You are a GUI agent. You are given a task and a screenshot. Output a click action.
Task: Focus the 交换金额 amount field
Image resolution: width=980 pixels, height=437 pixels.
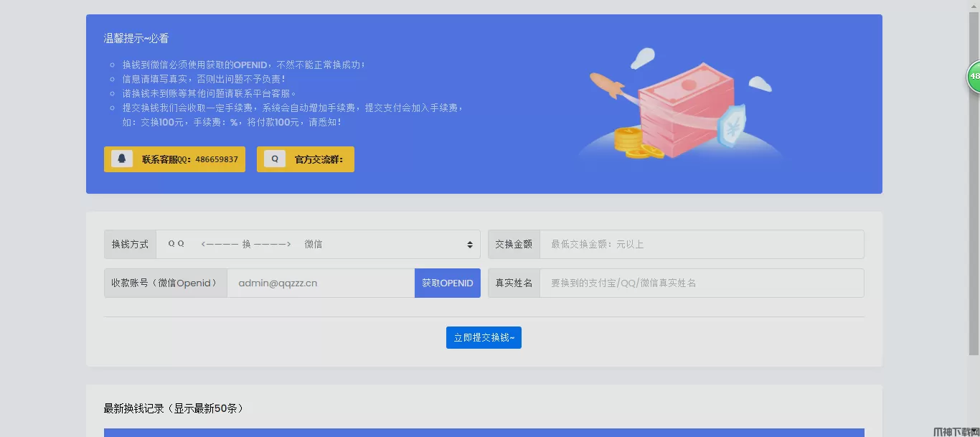pyautogui.click(x=701, y=244)
